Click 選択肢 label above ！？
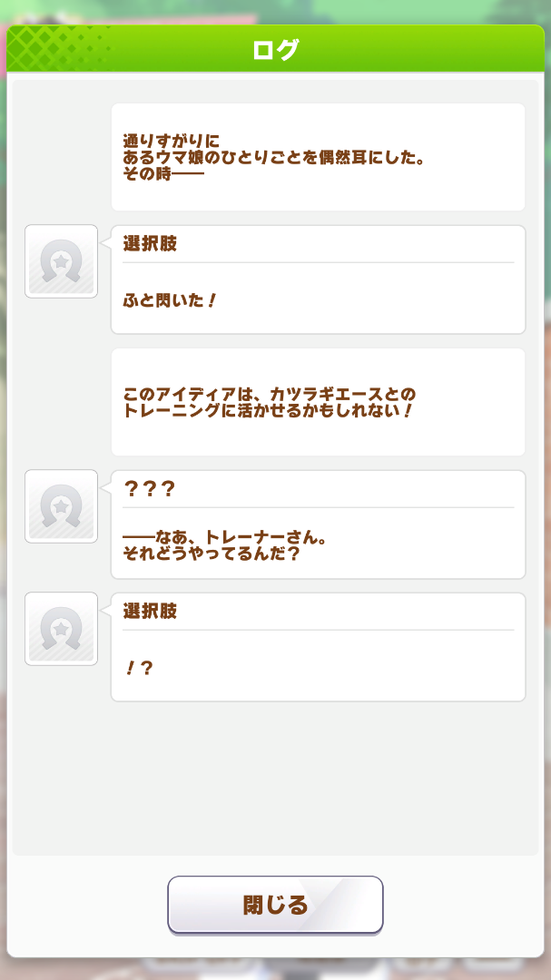Screen dimensions: 551x980 point(150,612)
